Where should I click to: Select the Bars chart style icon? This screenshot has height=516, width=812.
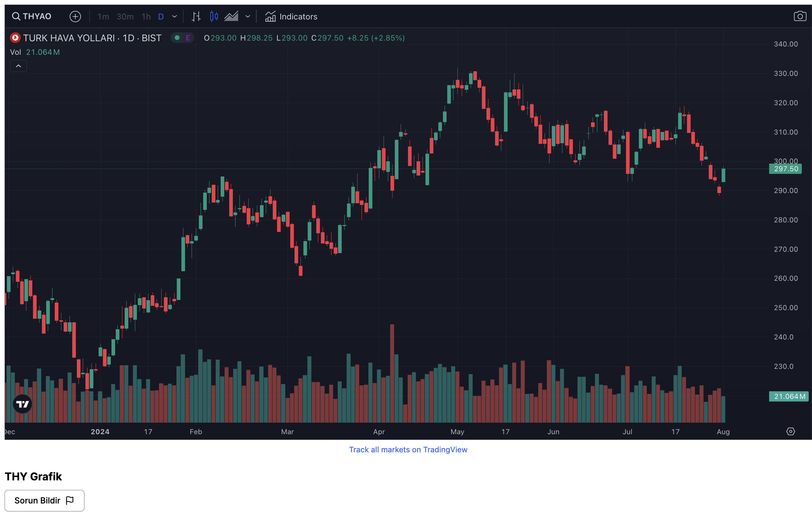196,16
